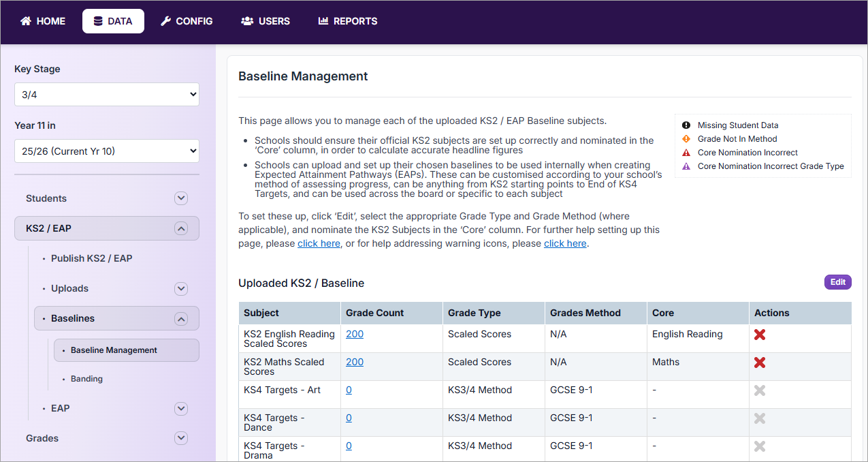This screenshot has height=462, width=868.
Task: Click the Grade Not In Method icon
Action: (x=686, y=139)
